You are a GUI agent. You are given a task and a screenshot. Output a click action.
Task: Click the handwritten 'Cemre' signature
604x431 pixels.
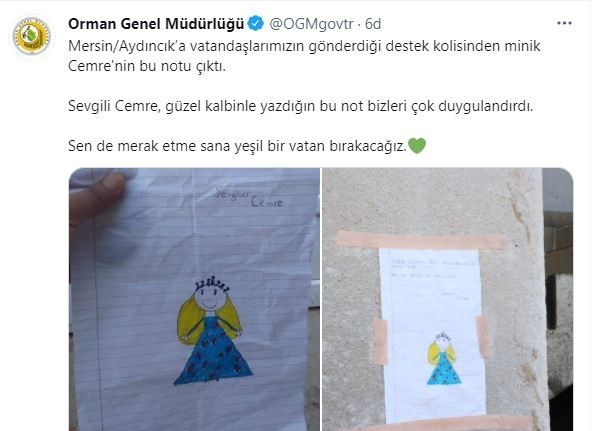267,202
